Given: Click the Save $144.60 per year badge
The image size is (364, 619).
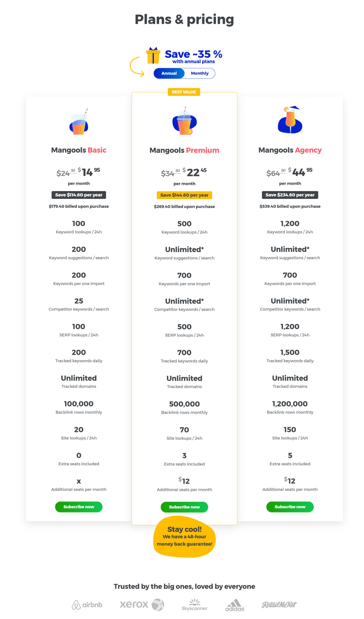Looking at the screenshot, I should [184, 195].
